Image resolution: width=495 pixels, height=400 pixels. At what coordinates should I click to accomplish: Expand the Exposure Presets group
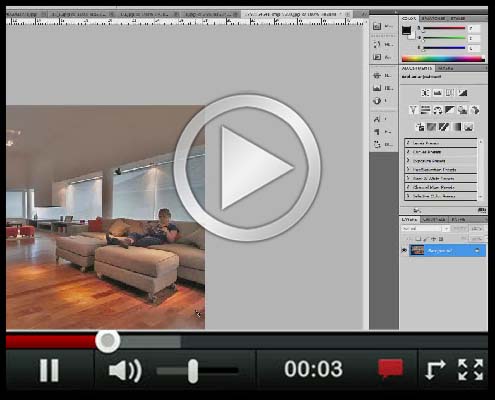[x=408, y=161]
